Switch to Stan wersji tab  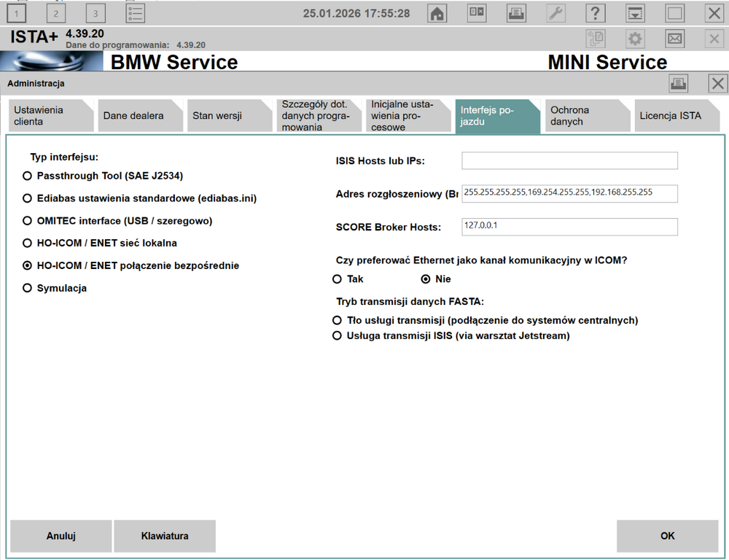(229, 116)
